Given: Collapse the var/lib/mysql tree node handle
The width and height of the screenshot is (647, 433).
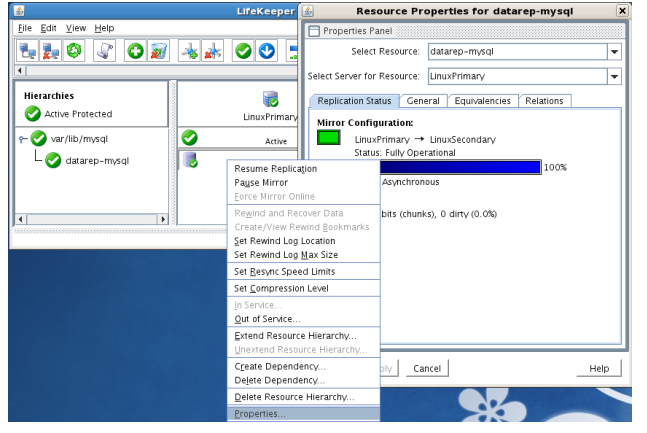Looking at the screenshot, I should tap(23, 140).
